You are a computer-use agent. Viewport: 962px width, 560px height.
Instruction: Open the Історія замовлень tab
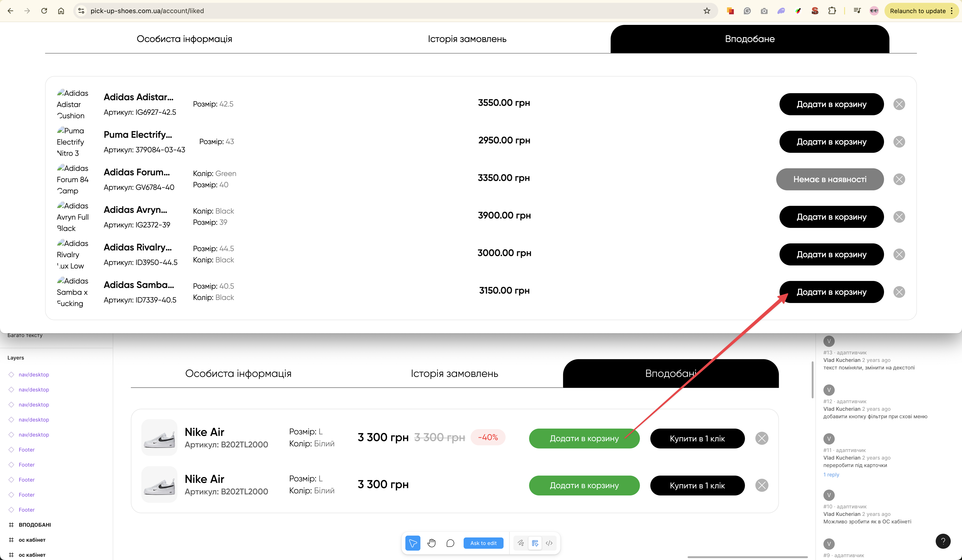tap(467, 39)
